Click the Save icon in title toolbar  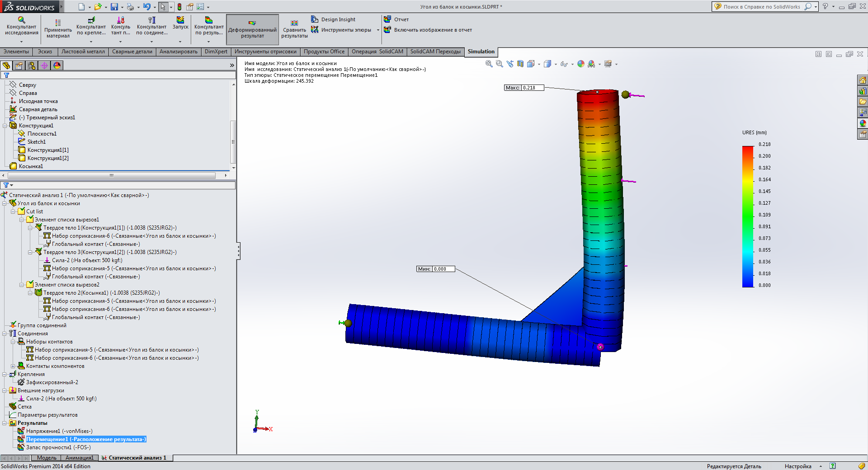tap(114, 7)
